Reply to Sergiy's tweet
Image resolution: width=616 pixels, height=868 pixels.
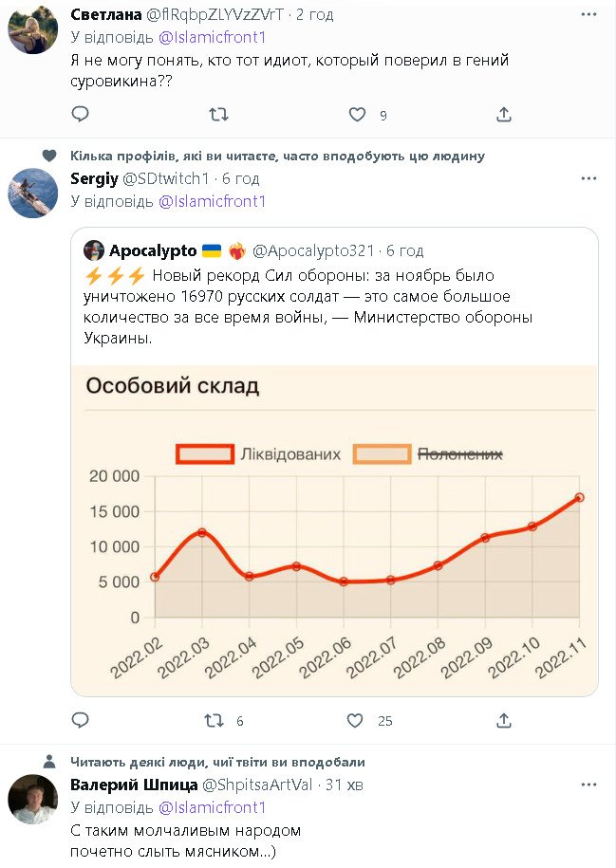[x=81, y=721]
